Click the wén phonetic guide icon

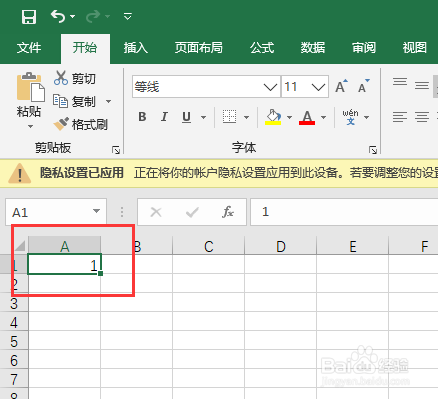click(350, 117)
